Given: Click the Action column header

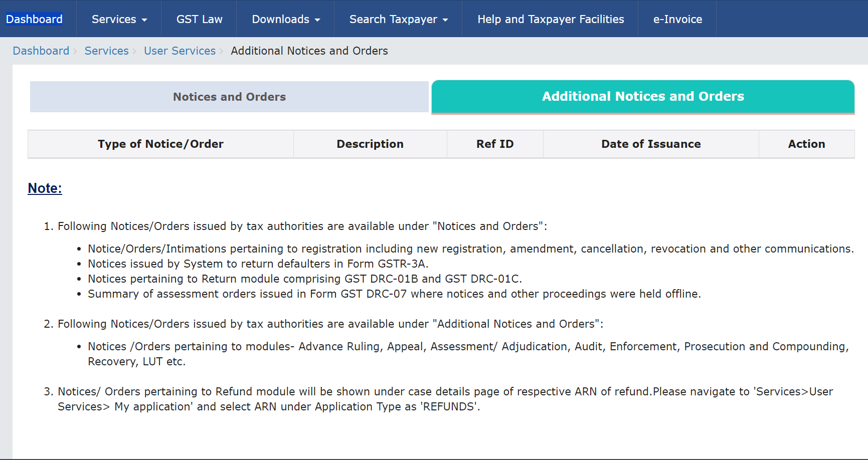Looking at the screenshot, I should pos(806,144).
